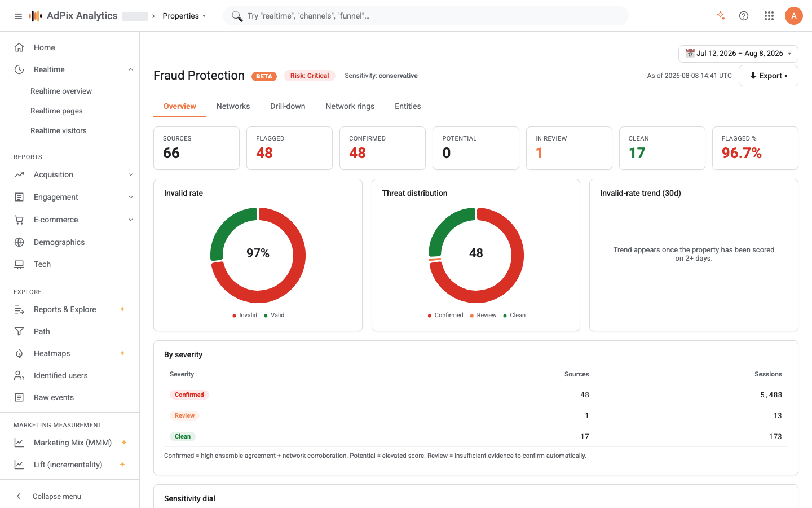Click the Reports & Explore icon
812x508 pixels.
(x=19, y=309)
